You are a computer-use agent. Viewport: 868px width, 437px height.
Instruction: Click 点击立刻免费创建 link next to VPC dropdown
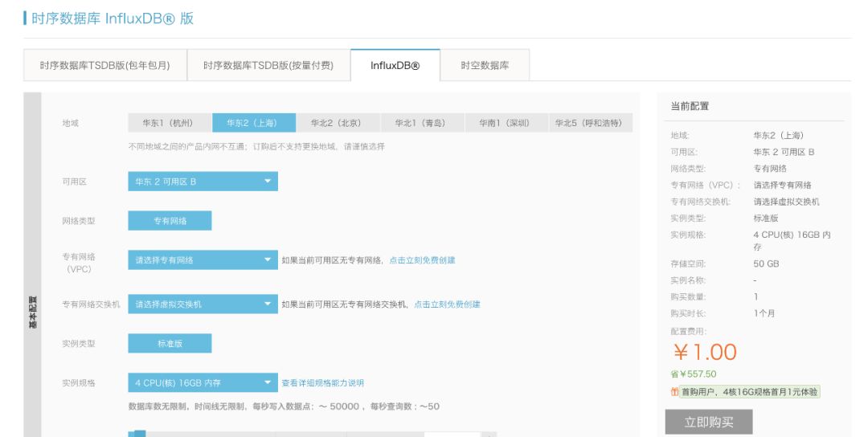tap(423, 260)
